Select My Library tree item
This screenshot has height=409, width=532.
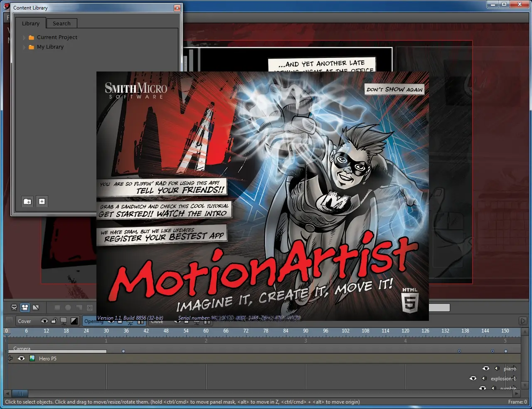pyautogui.click(x=50, y=47)
